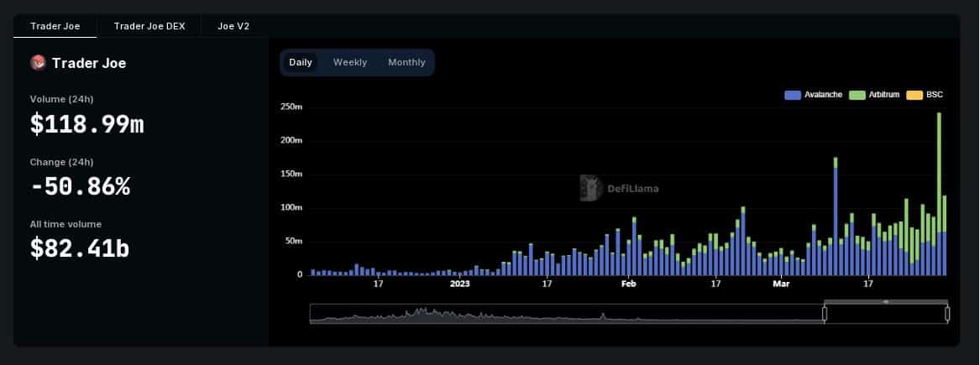Select the Weekly interval

350,62
